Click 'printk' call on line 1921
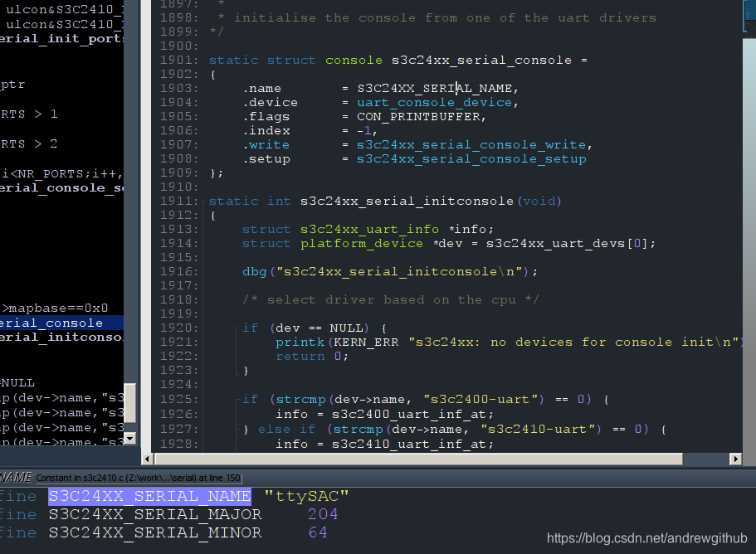The width and height of the screenshot is (756, 554). (x=300, y=343)
